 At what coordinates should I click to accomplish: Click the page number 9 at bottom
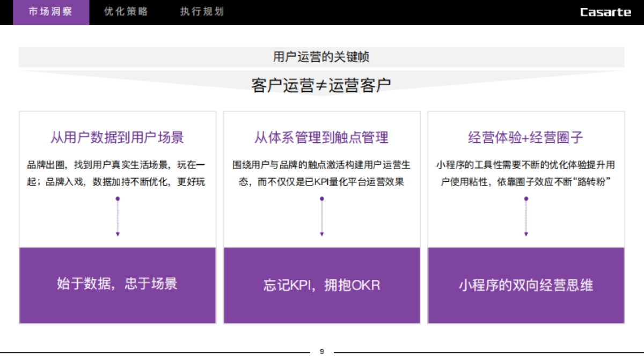coord(321,351)
